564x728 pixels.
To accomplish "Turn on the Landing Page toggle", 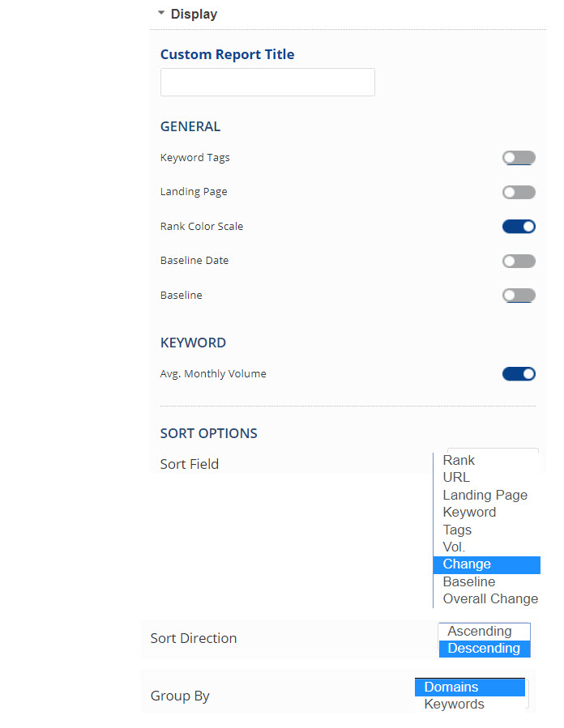I will pos(519,192).
